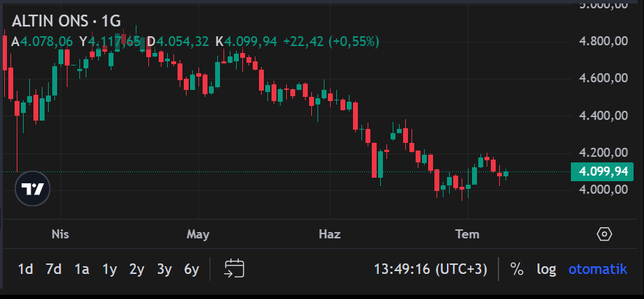
Task: Open timezone menu showing 13:49:16 (UTC+3)
Action: [430, 270]
